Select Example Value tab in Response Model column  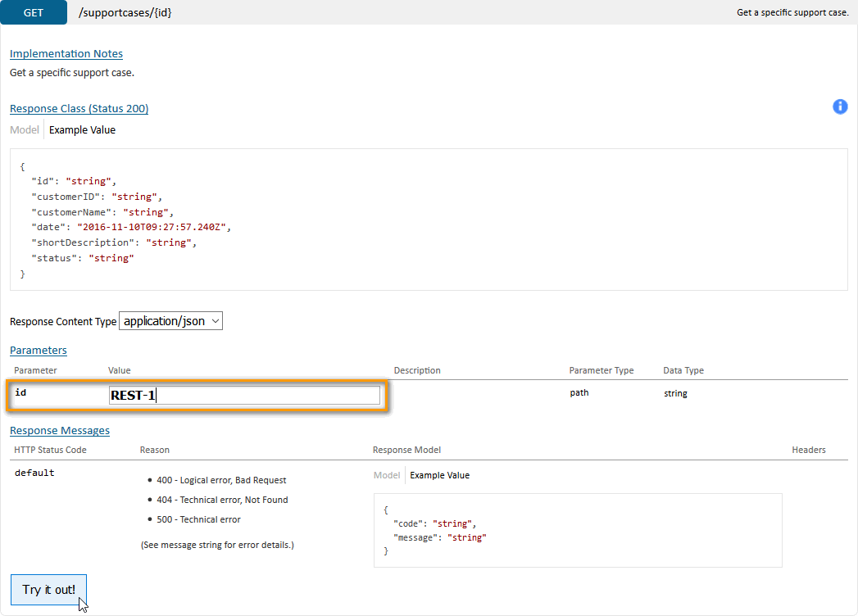[439, 475]
